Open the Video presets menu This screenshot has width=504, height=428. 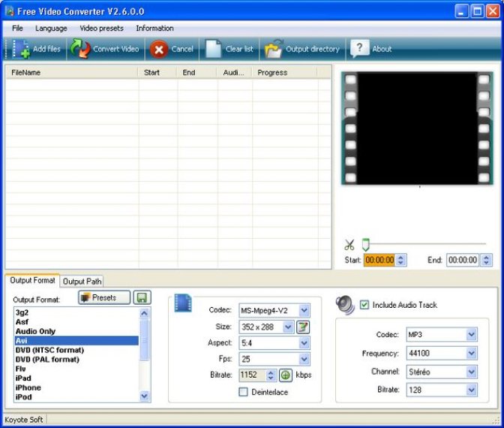(101, 29)
